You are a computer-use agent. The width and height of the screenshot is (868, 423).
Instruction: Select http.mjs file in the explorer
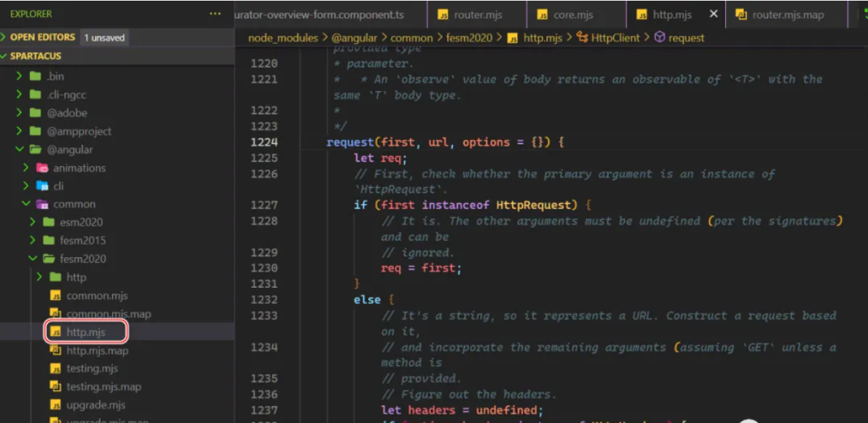[x=85, y=332]
